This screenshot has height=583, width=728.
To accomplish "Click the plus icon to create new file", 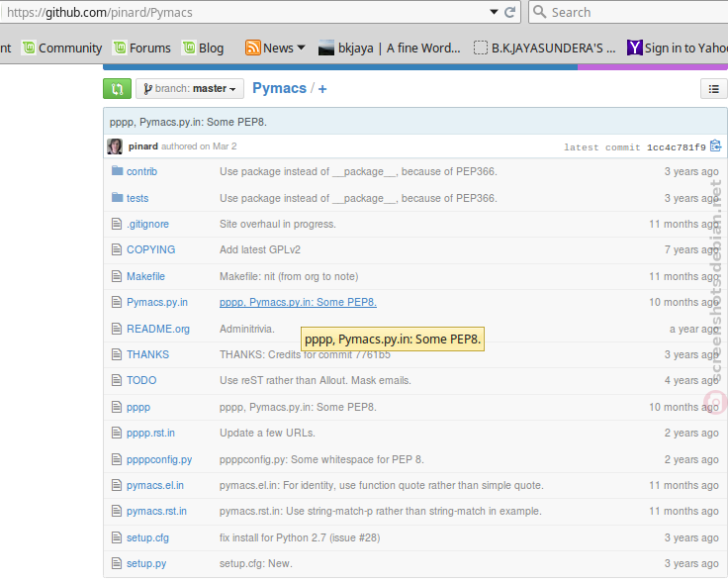I will coord(322,89).
